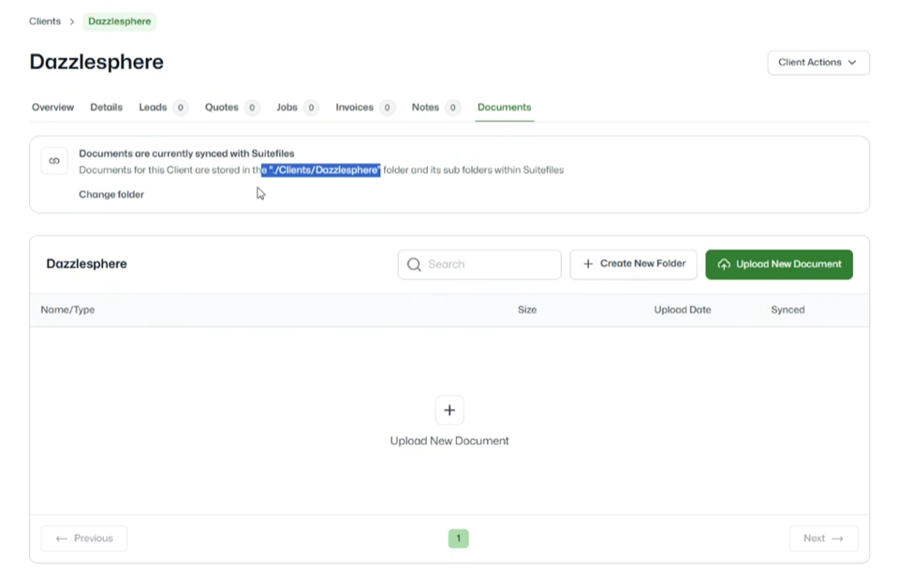Click the zero count badge beside Invoices
913x588 pixels.
[387, 107]
